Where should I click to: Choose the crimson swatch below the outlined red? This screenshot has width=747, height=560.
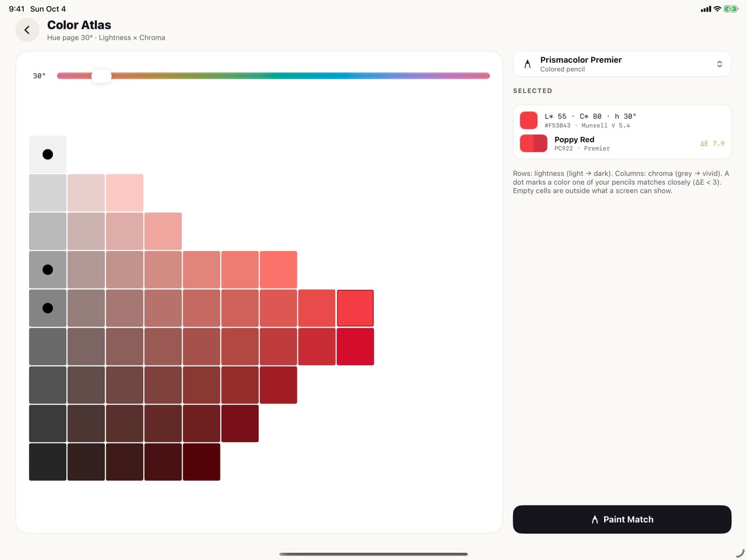pos(355,347)
